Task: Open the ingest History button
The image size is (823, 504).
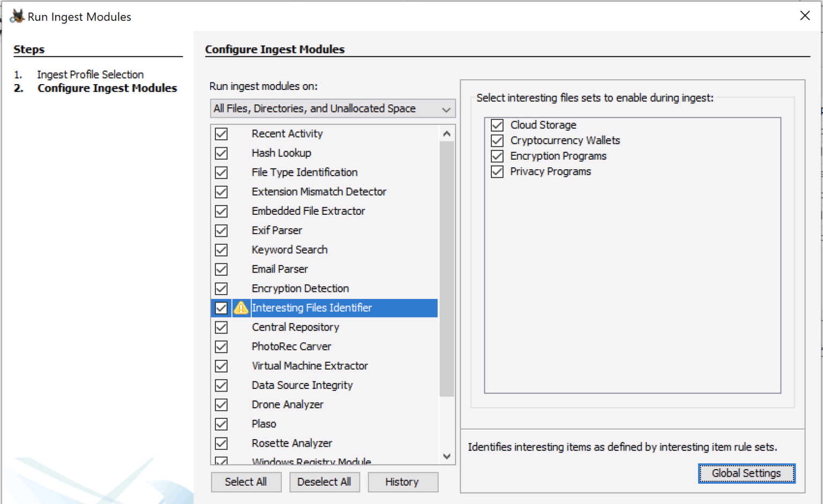Action: 402,482
